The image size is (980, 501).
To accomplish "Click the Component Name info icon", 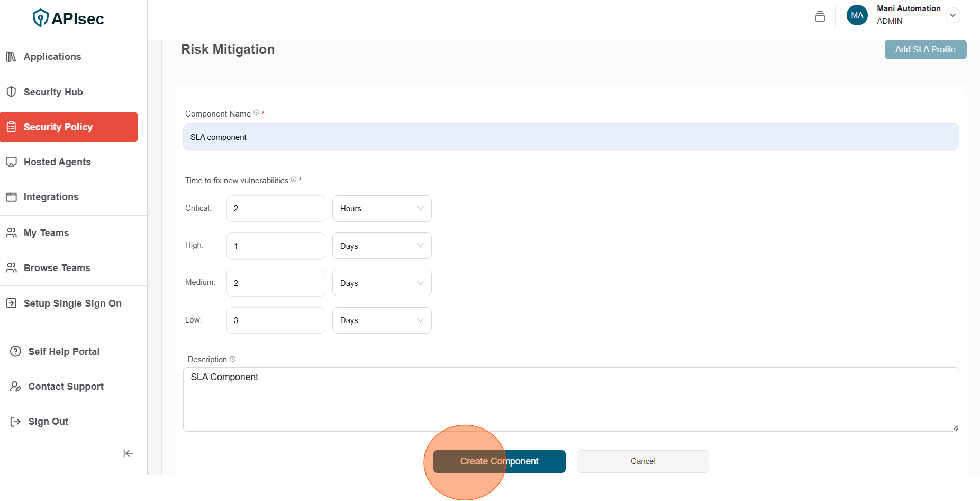I will 257,112.
